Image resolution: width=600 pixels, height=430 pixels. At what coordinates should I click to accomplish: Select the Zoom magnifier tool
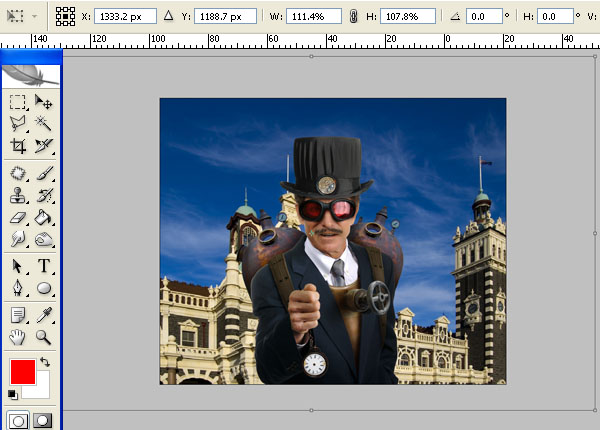tap(43, 337)
